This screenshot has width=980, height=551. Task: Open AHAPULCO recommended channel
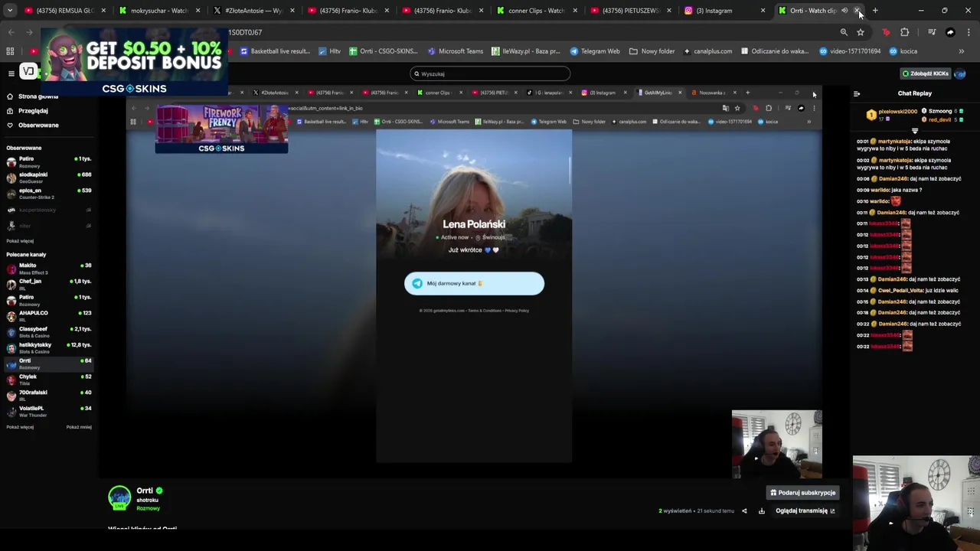tap(48, 316)
